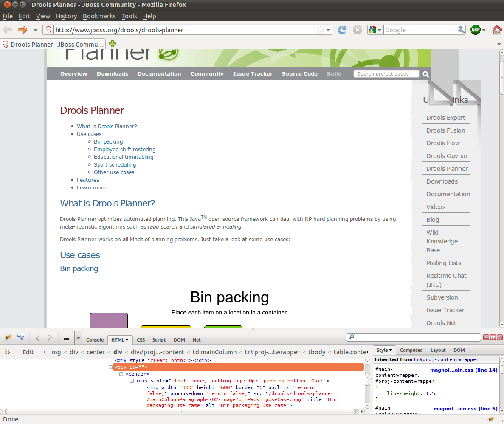Image resolution: width=504 pixels, height=424 pixels.
Task: Open the Bookmarks menu
Action: 99,16
